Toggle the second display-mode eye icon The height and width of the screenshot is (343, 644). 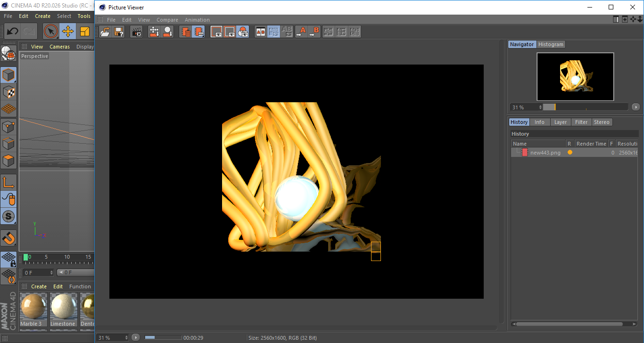click(230, 32)
